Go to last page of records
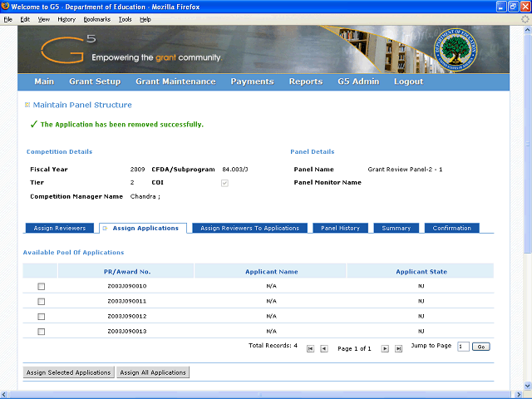The width and height of the screenshot is (532, 399). tap(399, 349)
